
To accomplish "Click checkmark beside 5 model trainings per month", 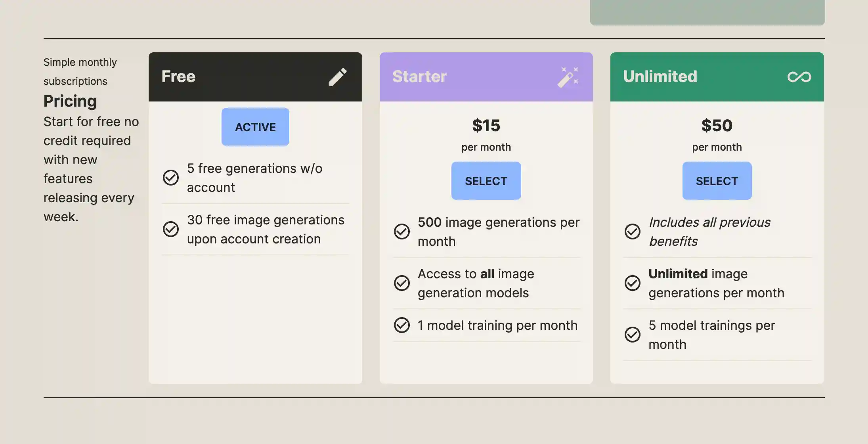I will coord(633,335).
